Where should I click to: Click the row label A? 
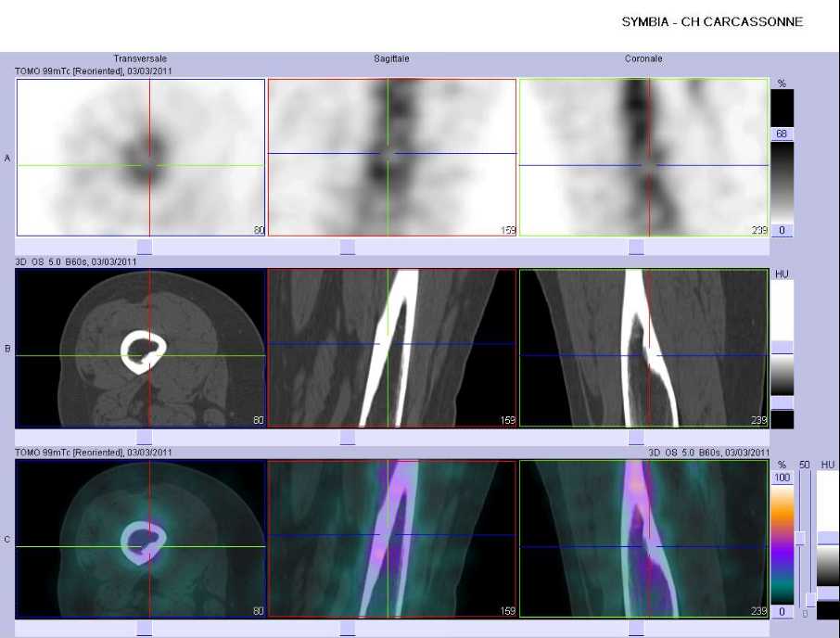click(7, 159)
